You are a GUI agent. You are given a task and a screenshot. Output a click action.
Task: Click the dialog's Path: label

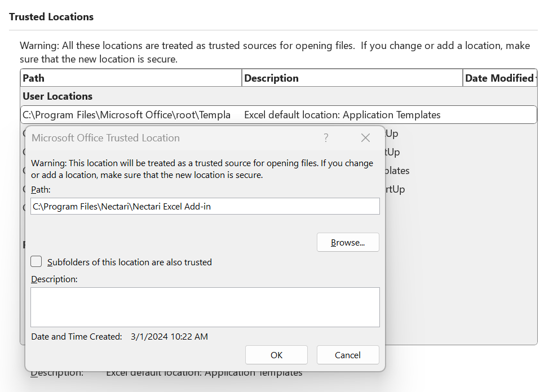[41, 190]
